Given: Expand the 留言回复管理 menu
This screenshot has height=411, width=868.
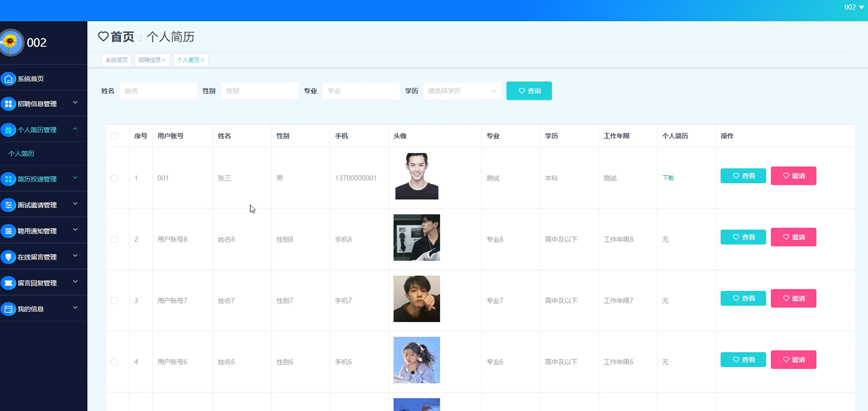Looking at the screenshot, I should [76, 281].
